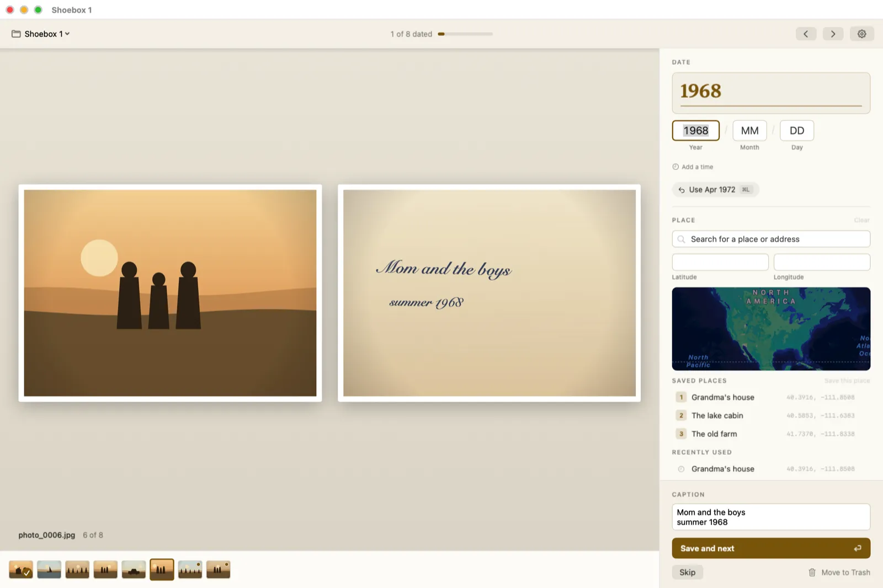The width and height of the screenshot is (883, 588).
Task: Click the North America map
Action: (x=771, y=329)
